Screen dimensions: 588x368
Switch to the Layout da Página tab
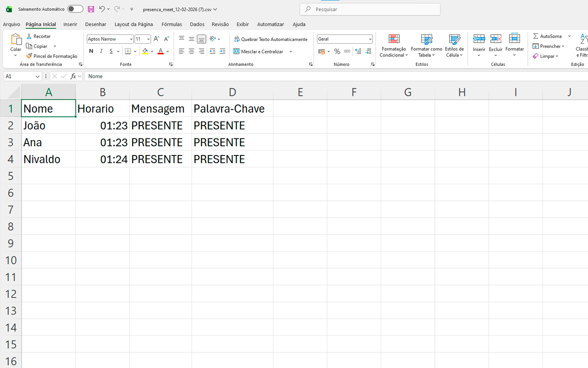pyautogui.click(x=134, y=24)
